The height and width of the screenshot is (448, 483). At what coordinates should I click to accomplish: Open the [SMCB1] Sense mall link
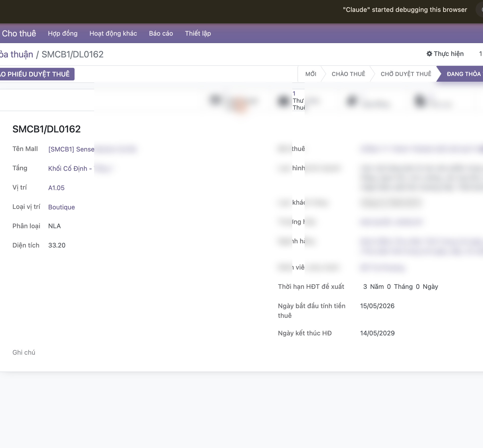[x=71, y=149]
